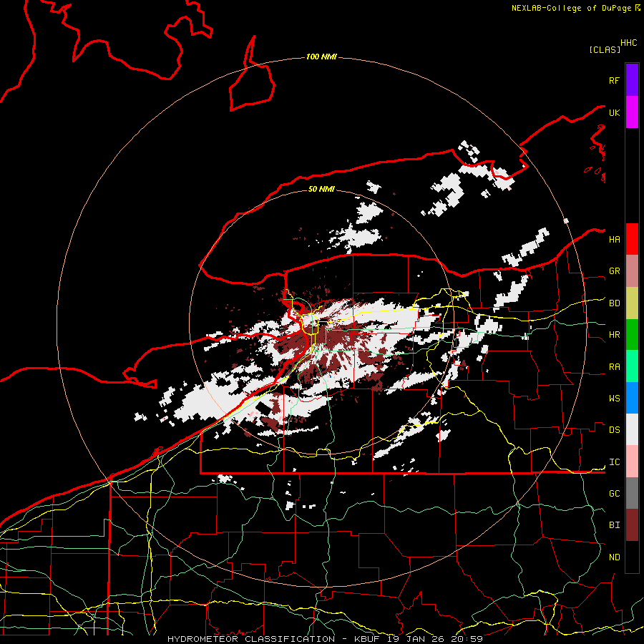Click the HYDROMETEOR CLASSIFICATION title text
Viewport: 644px width, 644px height.
click(x=251, y=639)
